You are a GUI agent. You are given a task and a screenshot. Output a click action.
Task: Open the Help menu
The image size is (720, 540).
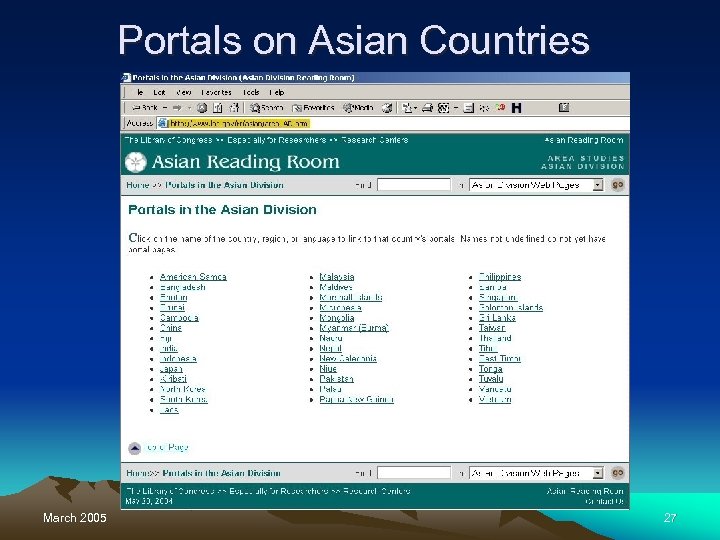(x=277, y=92)
